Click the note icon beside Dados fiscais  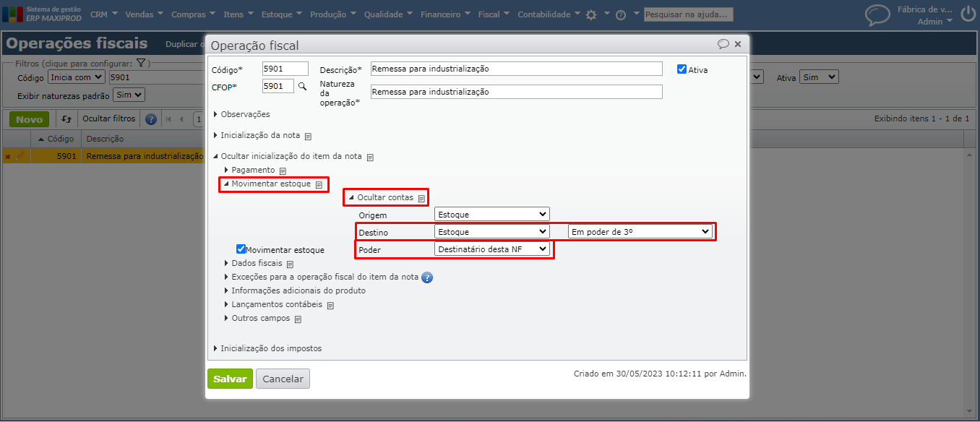tap(290, 264)
